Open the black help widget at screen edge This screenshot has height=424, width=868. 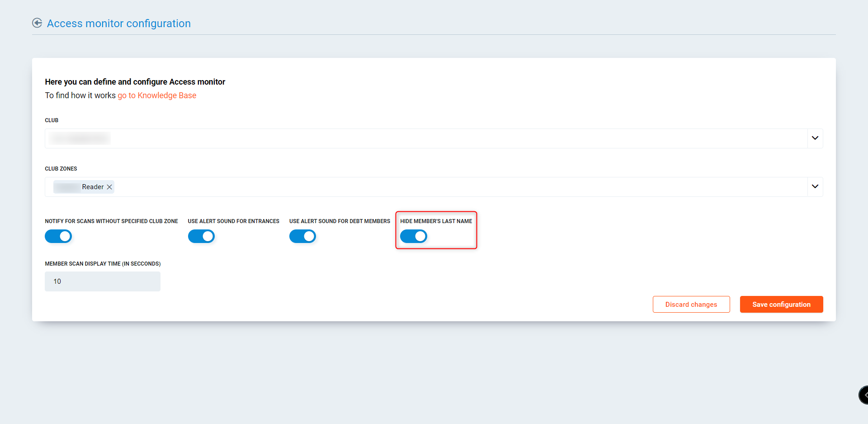pyautogui.click(x=863, y=395)
